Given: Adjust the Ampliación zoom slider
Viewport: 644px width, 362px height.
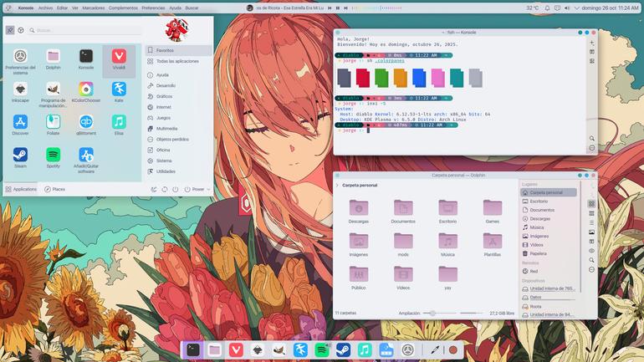Looking at the screenshot, I should point(432,314).
